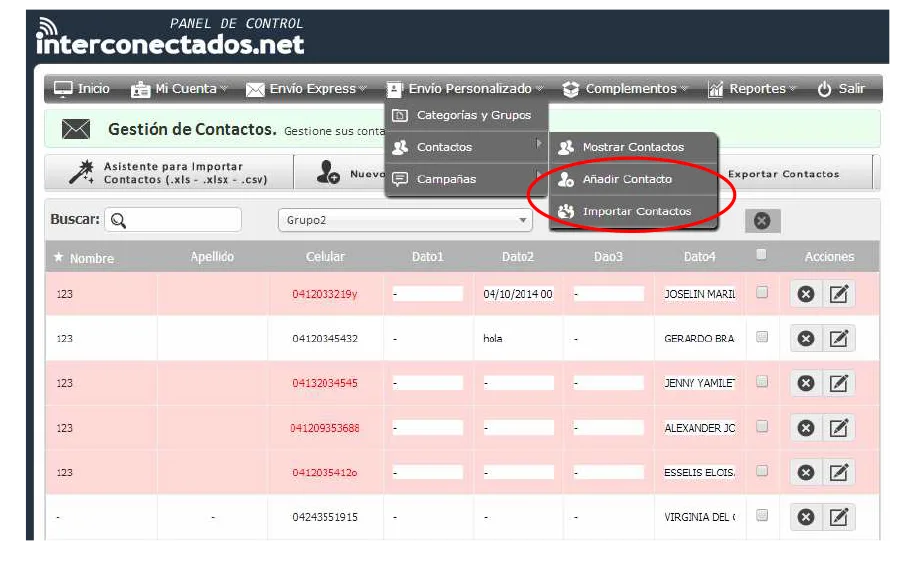Click the Contactos people icon in menu
This screenshot has width=916, height=566.
click(400, 147)
